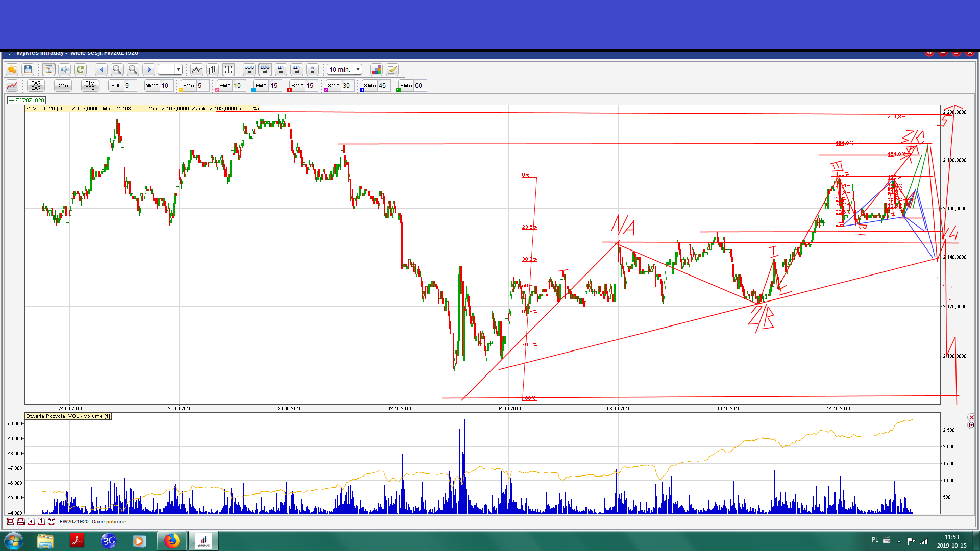Click the save floppy disk icon
This screenshot has width=980, height=551.
coord(28,69)
